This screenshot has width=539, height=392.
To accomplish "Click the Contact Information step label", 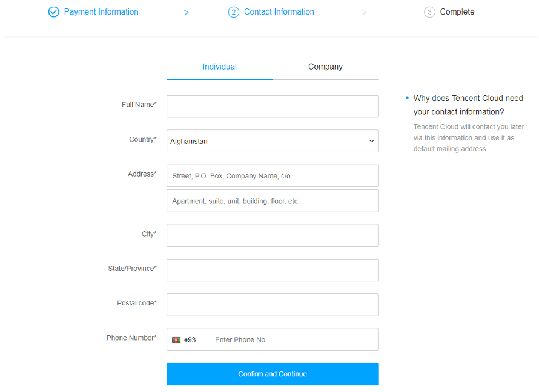I will pyautogui.click(x=279, y=11).
